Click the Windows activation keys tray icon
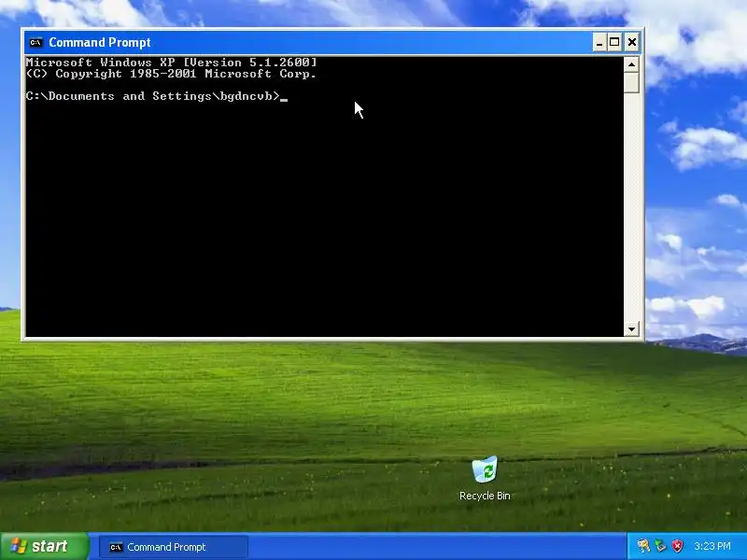 [x=643, y=546]
